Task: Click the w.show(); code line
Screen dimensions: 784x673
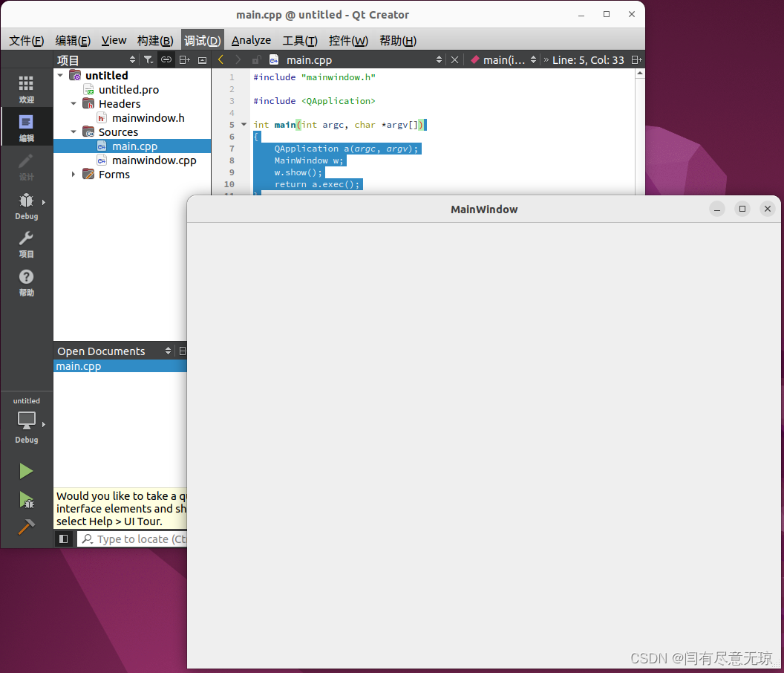Action: tap(298, 172)
